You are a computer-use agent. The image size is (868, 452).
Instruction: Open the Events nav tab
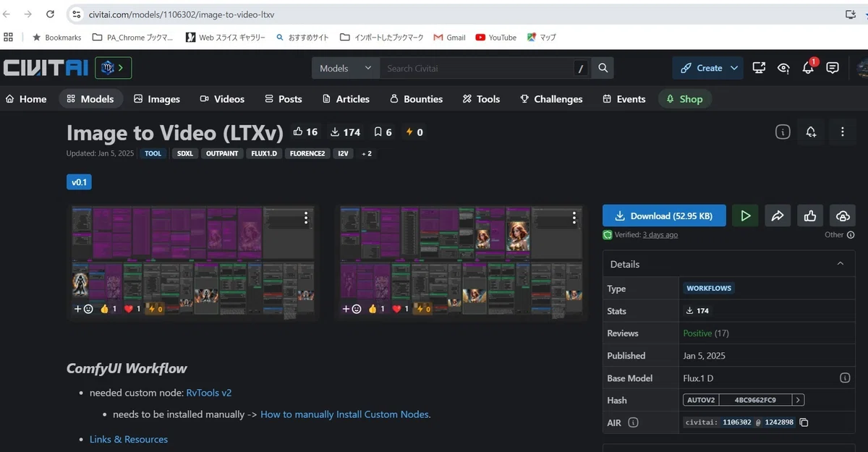tap(624, 99)
